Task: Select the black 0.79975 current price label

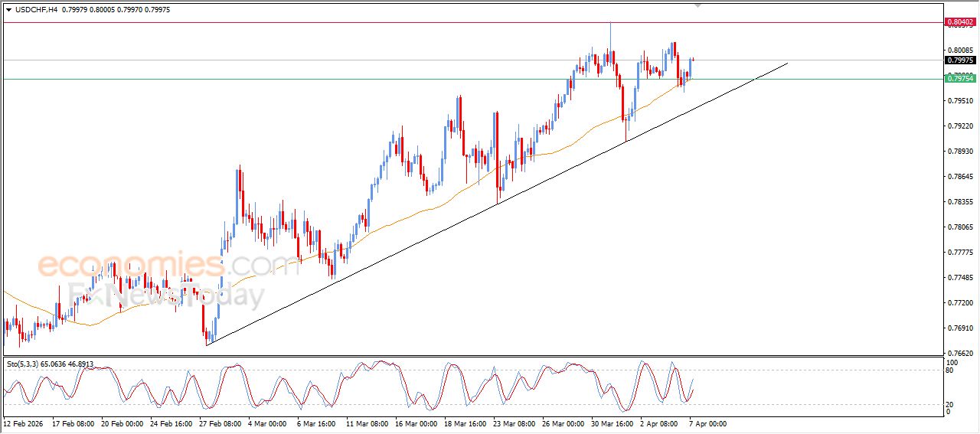Action: (960, 60)
